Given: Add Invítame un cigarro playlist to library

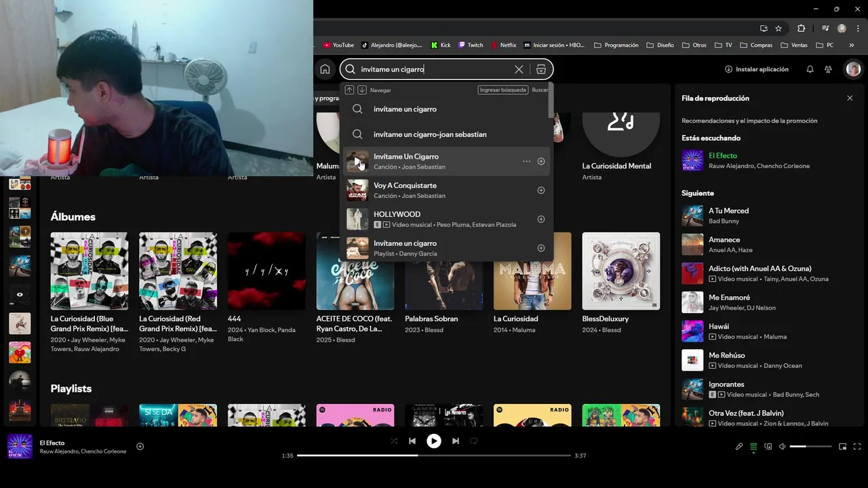Looking at the screenshot, I should (x=541, y=248).
